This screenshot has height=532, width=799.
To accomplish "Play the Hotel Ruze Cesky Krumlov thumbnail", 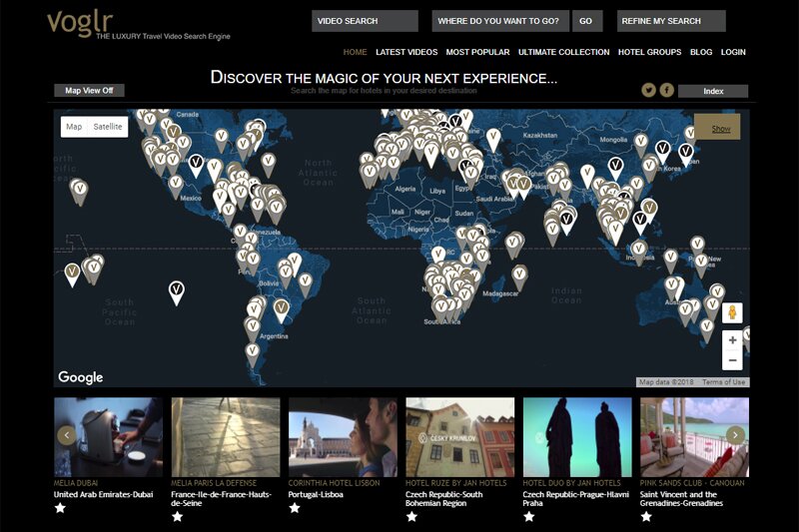I will tap(459, 437).
